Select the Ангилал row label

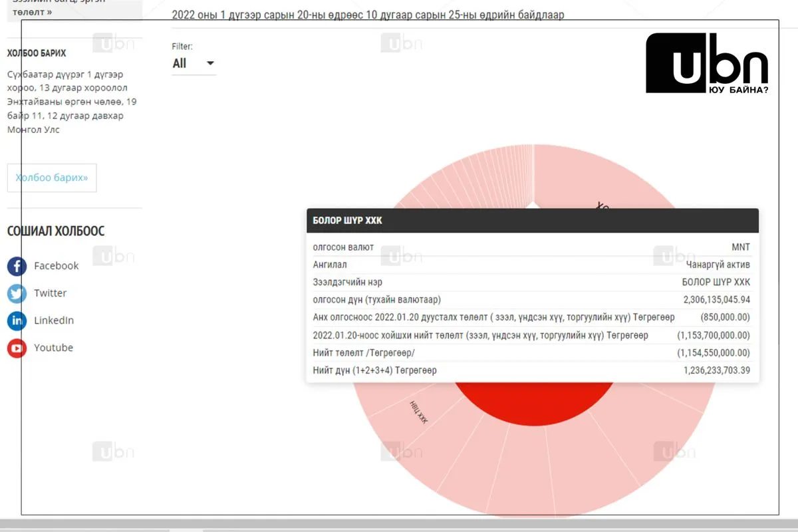click(x=330, y=265)
